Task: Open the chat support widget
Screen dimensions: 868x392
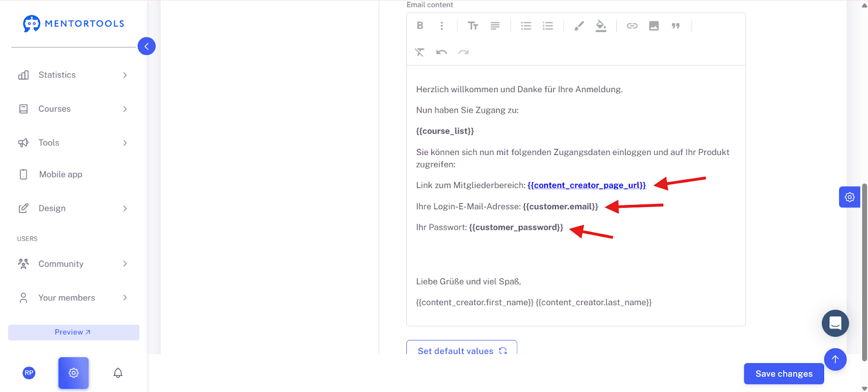Action: (835, 323)
